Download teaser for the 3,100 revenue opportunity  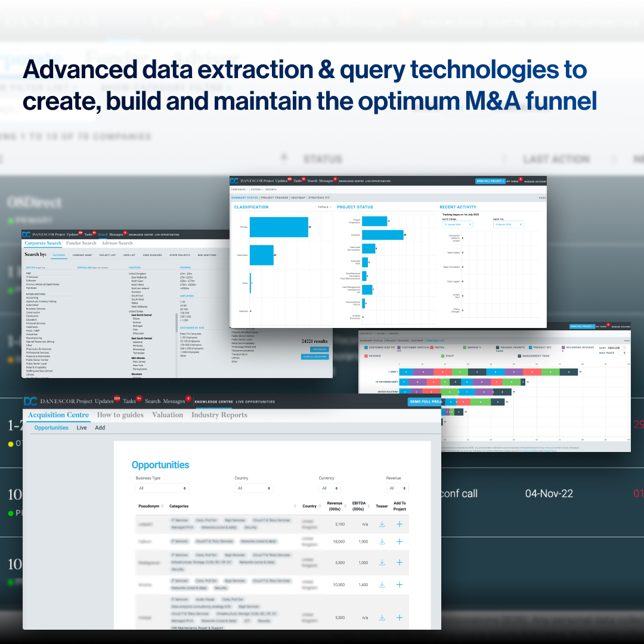[x=382, y=524]
